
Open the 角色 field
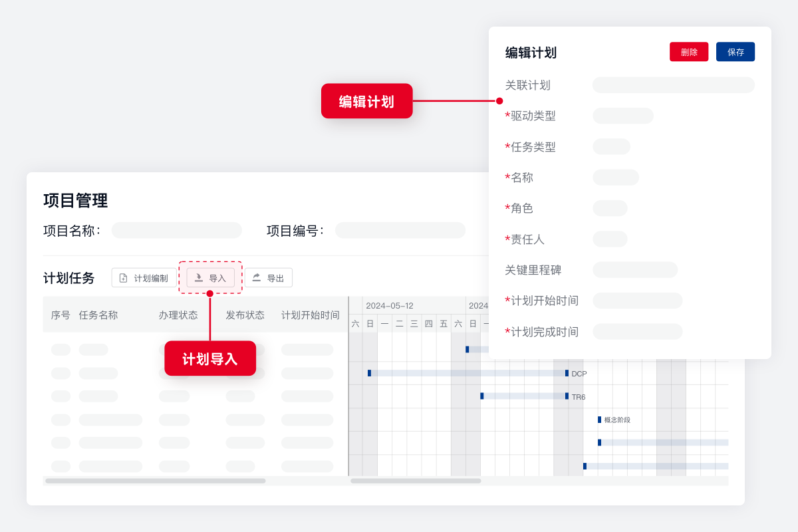(x=610, y=208)
